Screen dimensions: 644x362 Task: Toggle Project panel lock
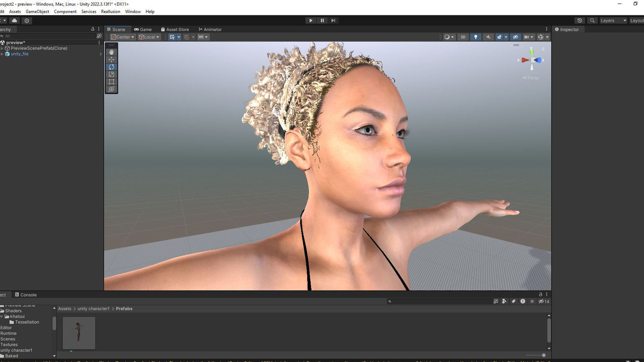pos(540,294)
